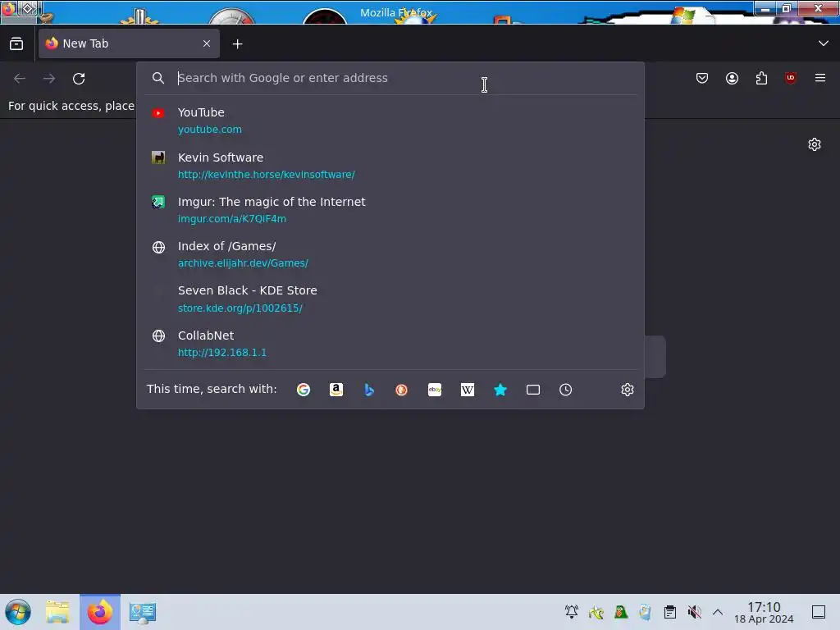Image resolution: width=840 pixels, height=630 pixels.
Task: Open search settings gear in dropdown
Action: tap(628, 390)
